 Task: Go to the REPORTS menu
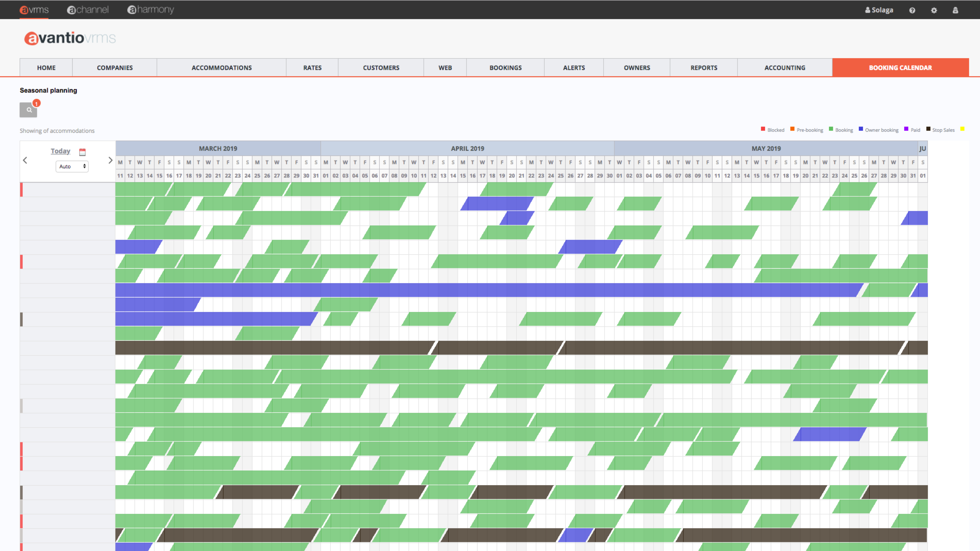(x=703, y=68)
